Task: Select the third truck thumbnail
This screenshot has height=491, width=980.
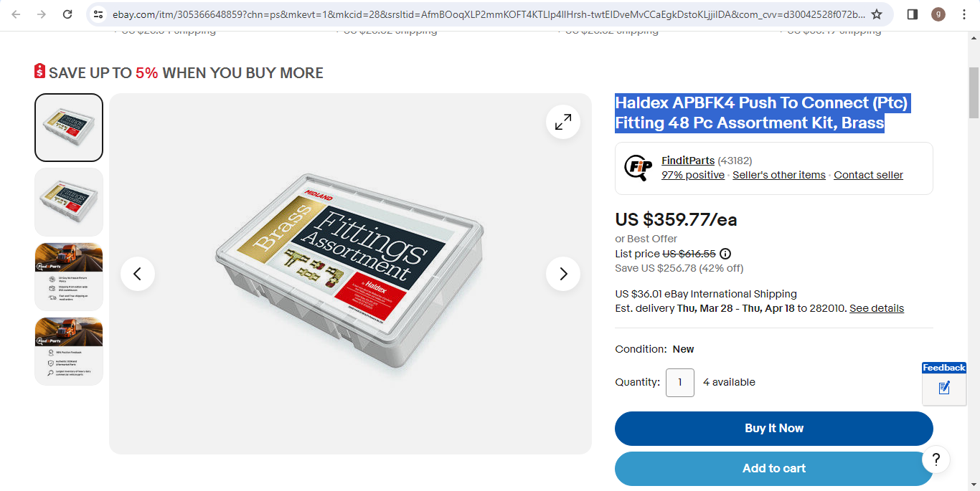Action: 69,277
